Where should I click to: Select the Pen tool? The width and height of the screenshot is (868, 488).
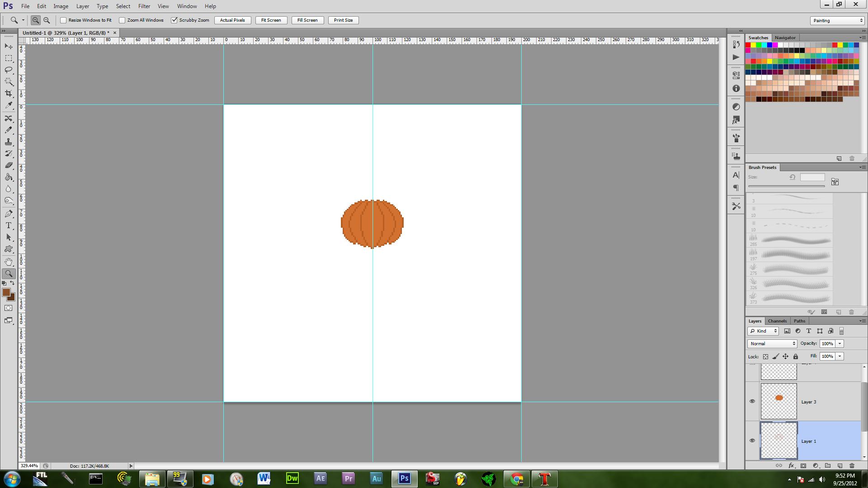click(9, 214)
